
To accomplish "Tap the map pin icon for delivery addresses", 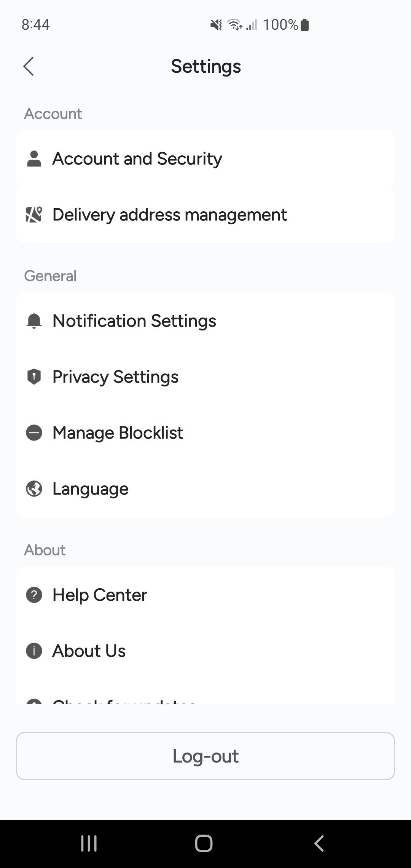I will pyautogui.click(x=34, y=215).
